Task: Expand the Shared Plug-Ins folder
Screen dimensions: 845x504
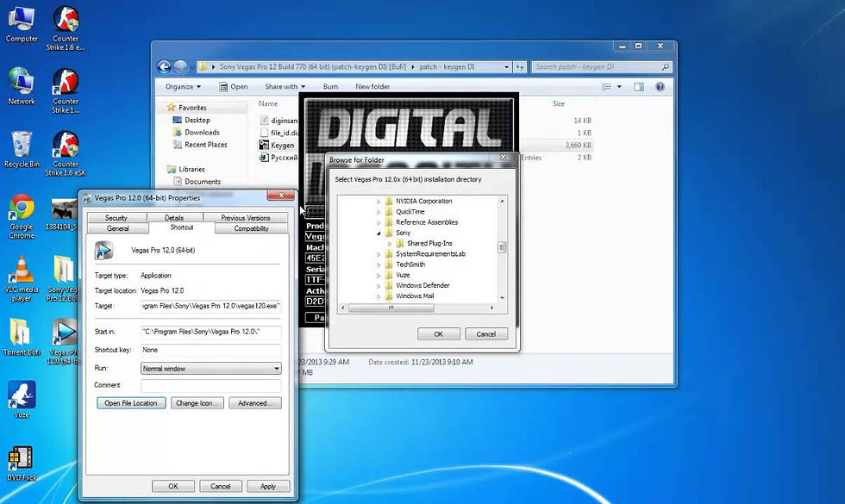Action: (390, 244)
